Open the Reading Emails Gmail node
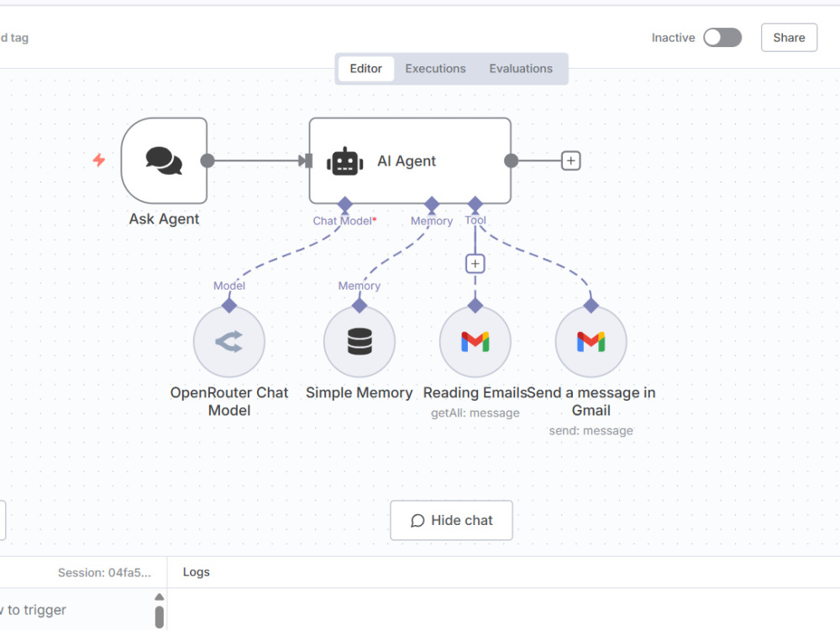840x630 pixels. tap(475, 342)
